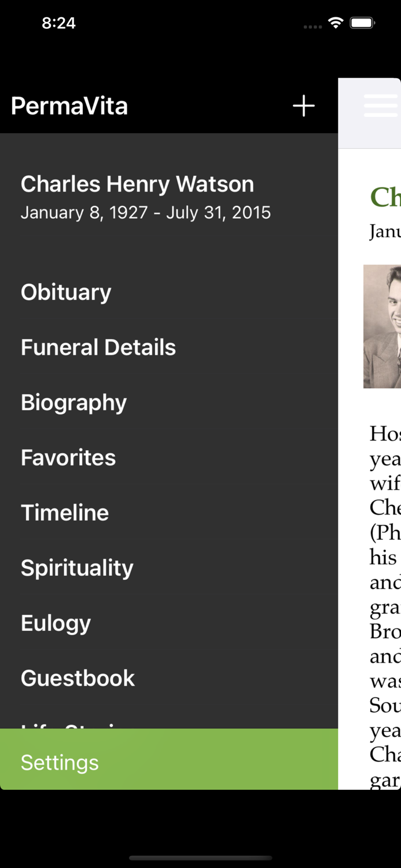Open the Favorites page
Screen dimensions: 401x868
point(68,458)
